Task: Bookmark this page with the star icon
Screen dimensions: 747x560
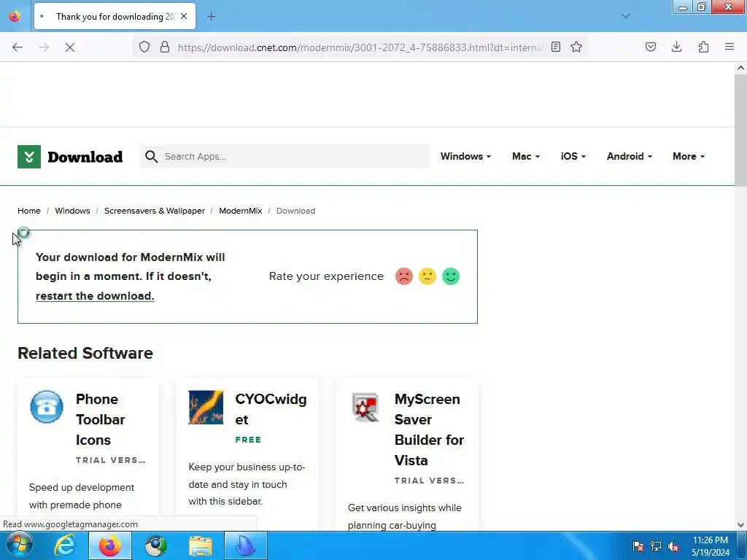Action: coord(576,47)
